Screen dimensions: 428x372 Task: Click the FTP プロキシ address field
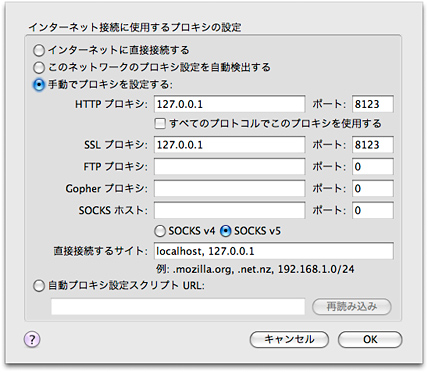pyautogui.click(x=229, y=166)
